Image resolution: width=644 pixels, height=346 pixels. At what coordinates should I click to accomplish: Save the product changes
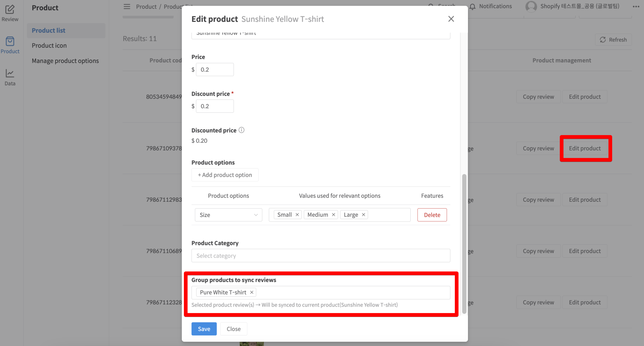tap(204, 329)
